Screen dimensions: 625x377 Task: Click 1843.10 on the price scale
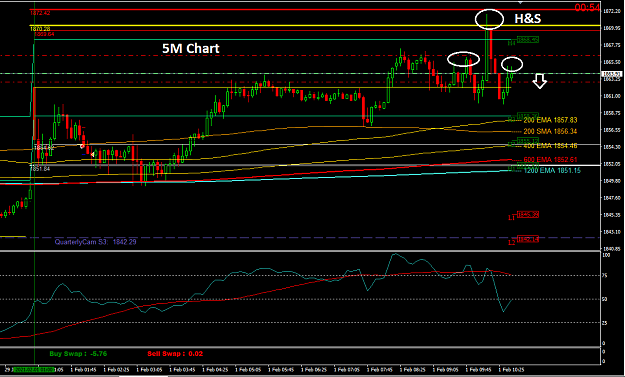click(x=611, y=232)
